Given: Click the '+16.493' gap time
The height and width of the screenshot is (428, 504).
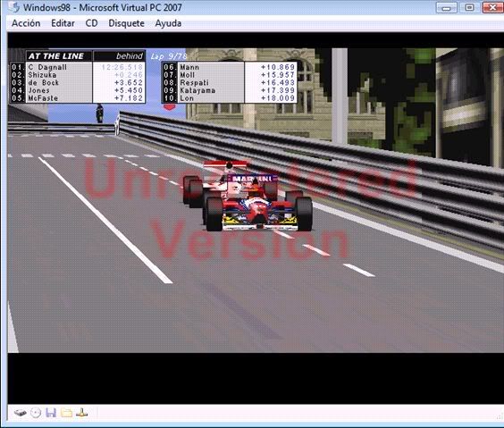Looking at the screenshot, I should (278, 82).
